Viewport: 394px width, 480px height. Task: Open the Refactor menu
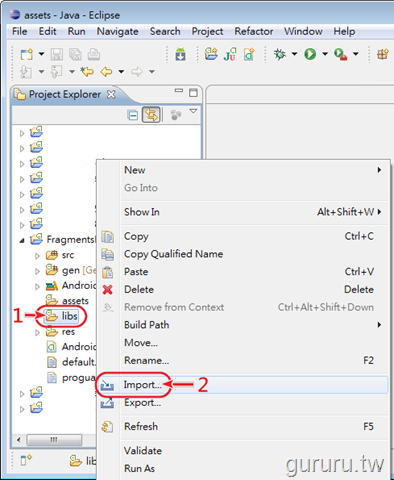point(254,32)
